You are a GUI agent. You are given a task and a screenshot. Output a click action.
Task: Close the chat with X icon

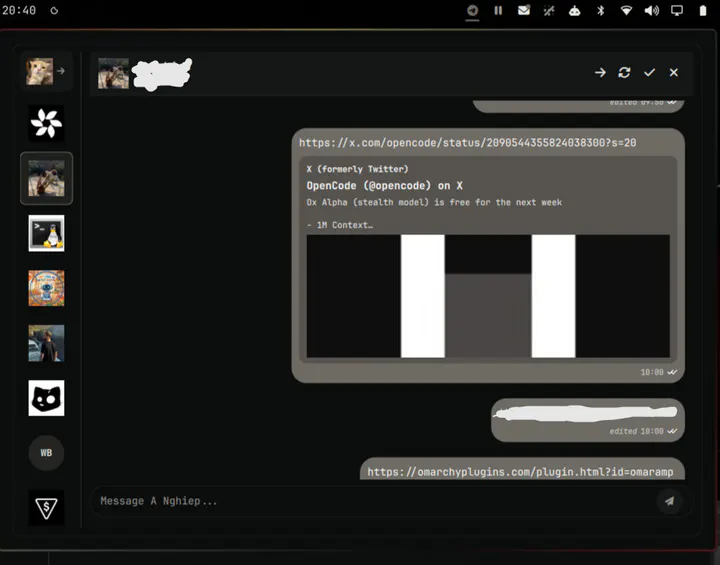point(674,73)
